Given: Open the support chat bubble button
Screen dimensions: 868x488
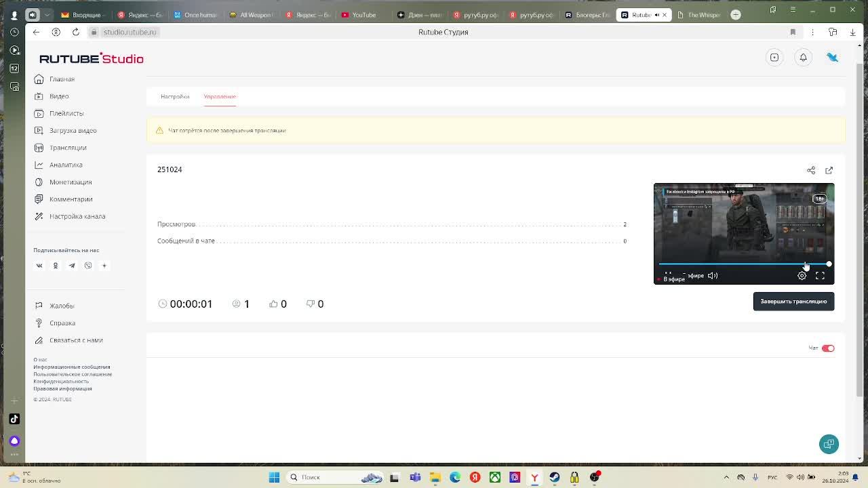Looking at the screenshot, I should (829, 444).
